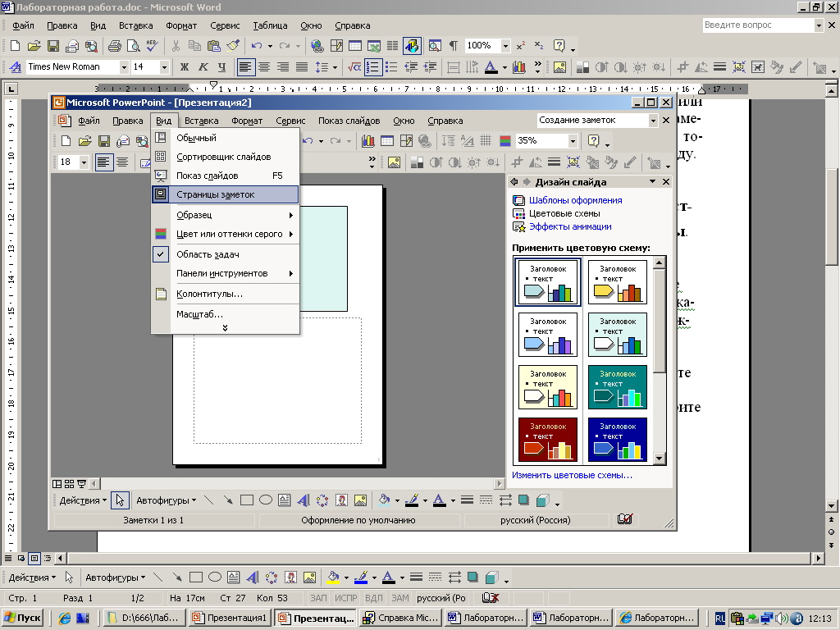Screen dimensions: 840x630
Task: Click bulleted list icon in Word toolbar
Action: (391, 67)
